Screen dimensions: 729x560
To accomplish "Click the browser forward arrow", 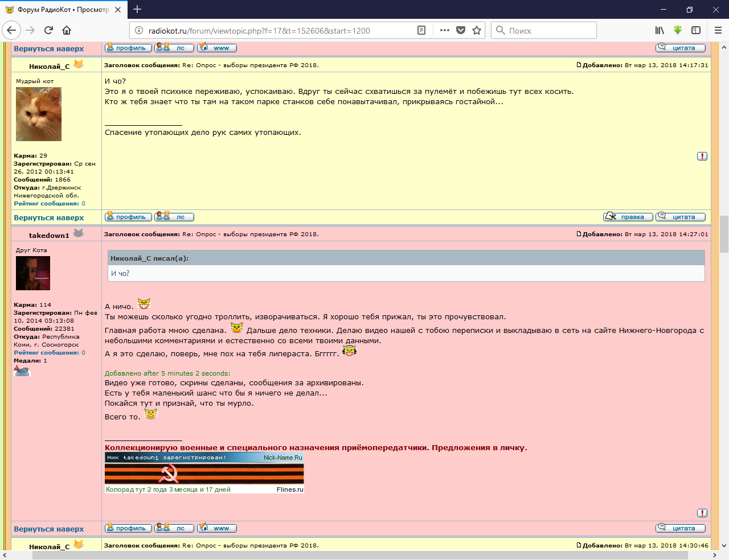I will click(x=30, y=30).
